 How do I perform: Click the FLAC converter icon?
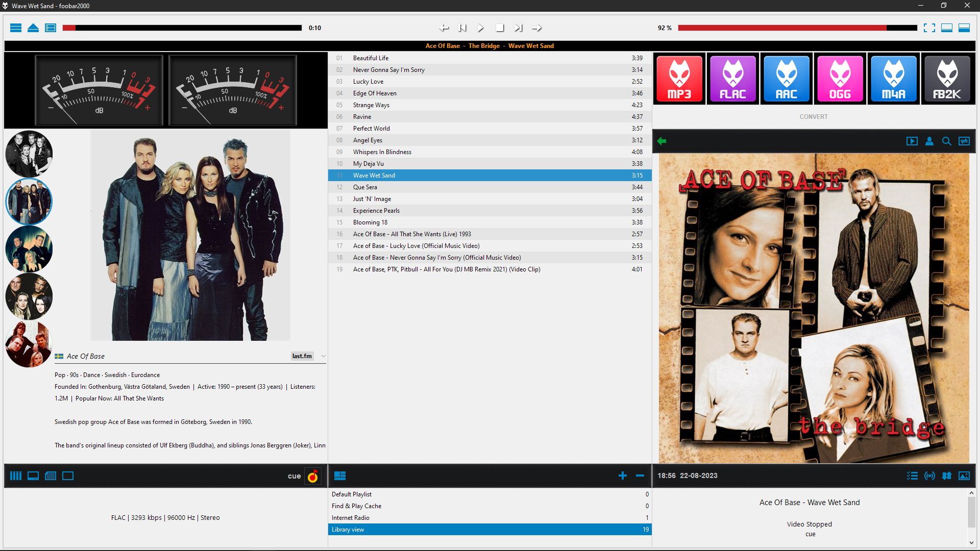pos(733,79)
